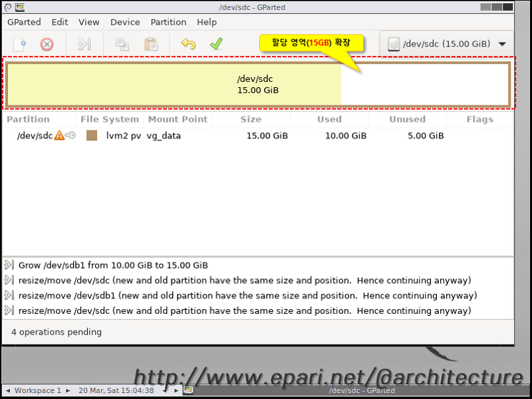This screenshot has width=532, height=399.
Task: Click the Partition column header
Action: click(x=39, y=120)
